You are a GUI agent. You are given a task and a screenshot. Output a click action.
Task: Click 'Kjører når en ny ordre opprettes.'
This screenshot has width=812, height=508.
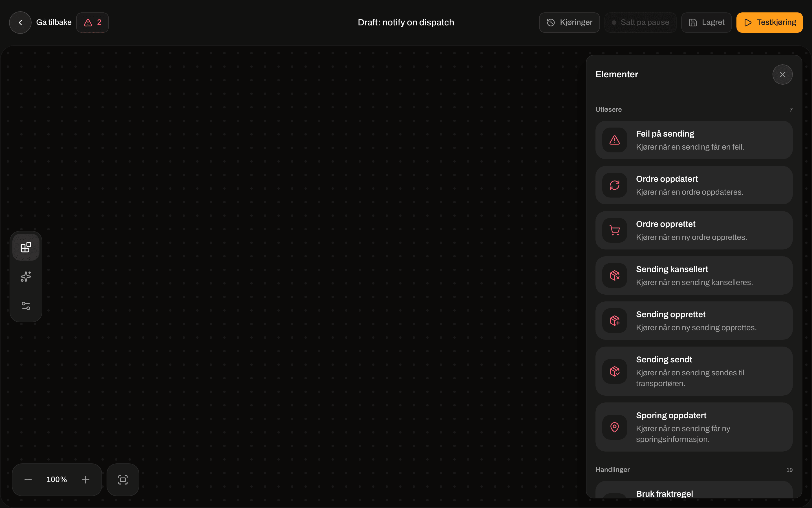(692, 237)
